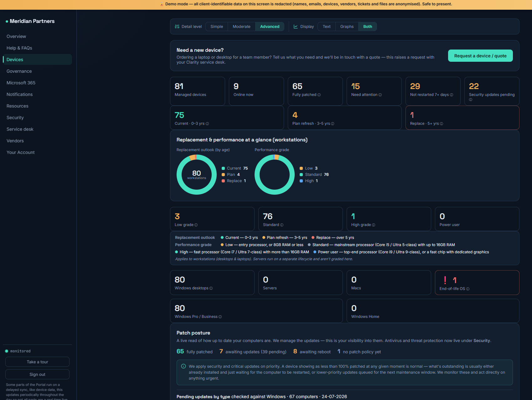Image resolution: width=532 pixels, height=400 pixels.
Task: Click info icon next to Windows Pro / Business
Action: 220,317
